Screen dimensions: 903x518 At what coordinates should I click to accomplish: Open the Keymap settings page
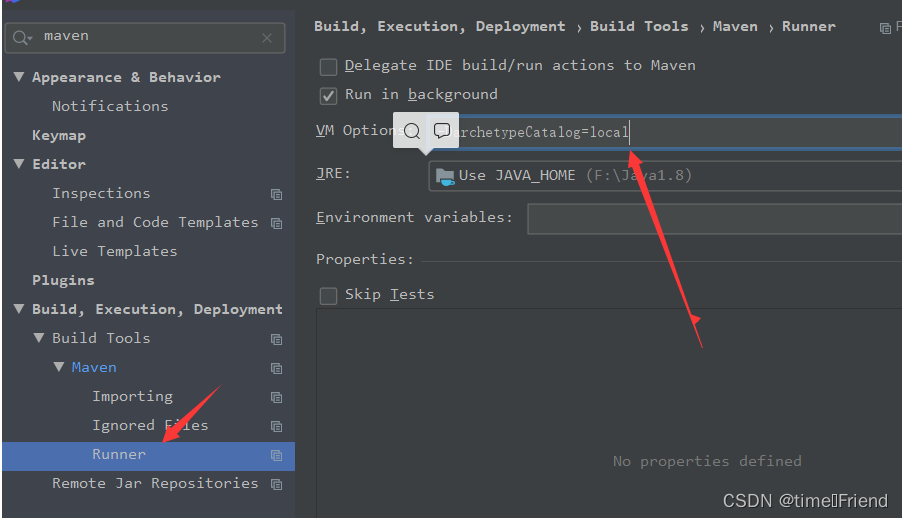59,135
